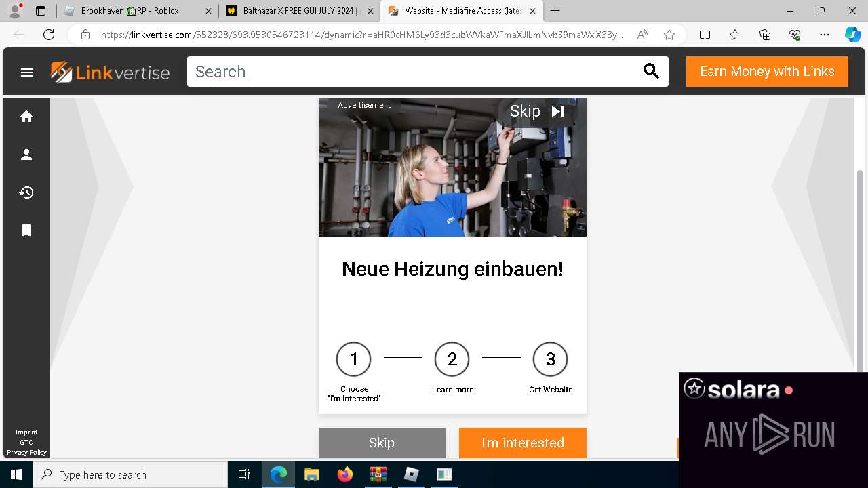Open split screen icon

coord(705,35)
